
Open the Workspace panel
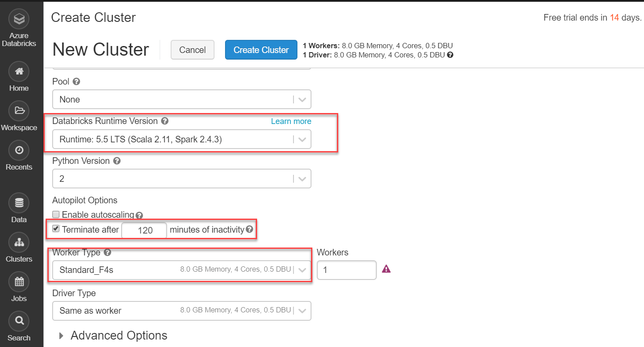[x=18, y=110]
